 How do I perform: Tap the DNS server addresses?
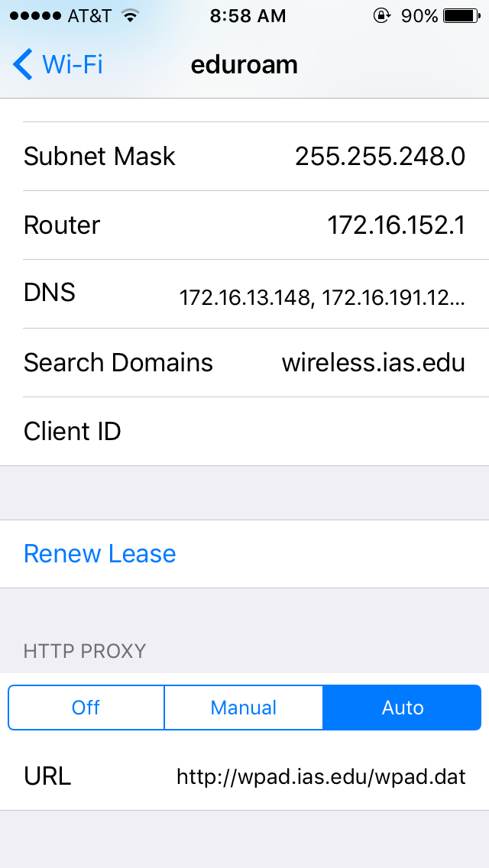[322, 297]
